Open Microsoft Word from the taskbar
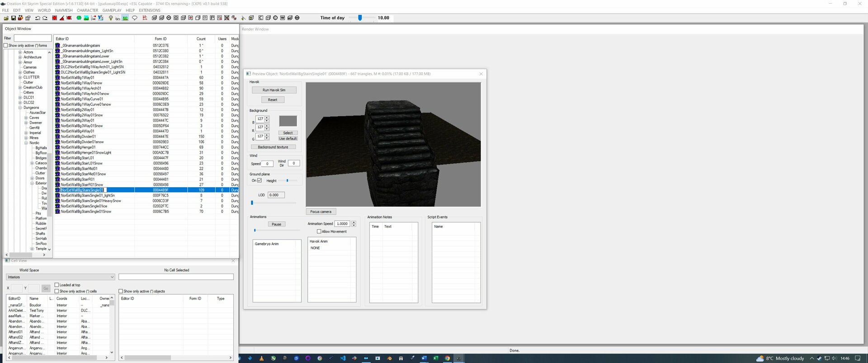The width and height of the screenshot is (868, 363). 424,358
